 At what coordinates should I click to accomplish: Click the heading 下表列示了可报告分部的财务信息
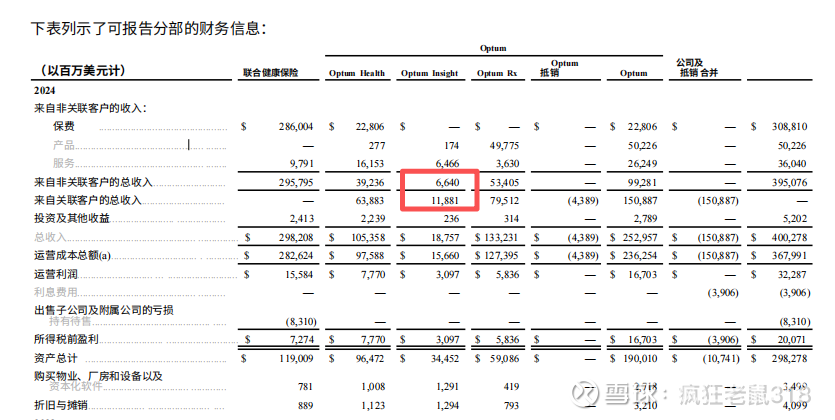coord(148,28)
